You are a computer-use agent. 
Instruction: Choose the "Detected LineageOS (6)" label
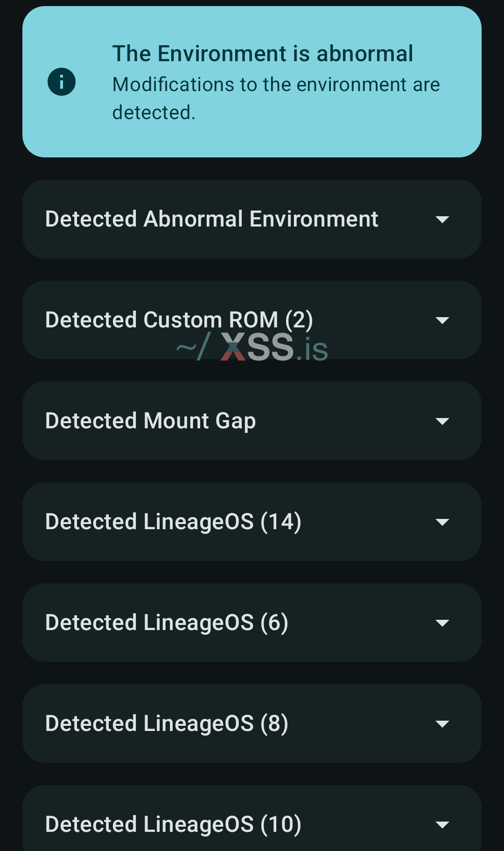[167, 623]
